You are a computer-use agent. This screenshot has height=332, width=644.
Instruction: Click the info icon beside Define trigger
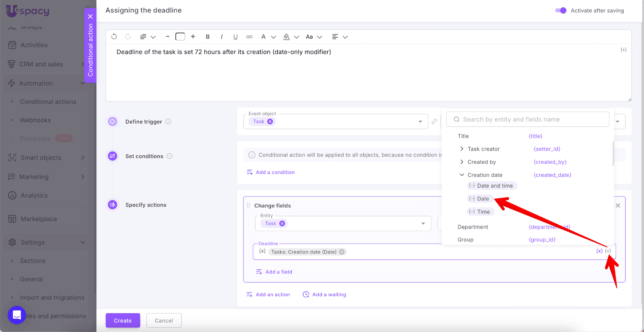169,122
